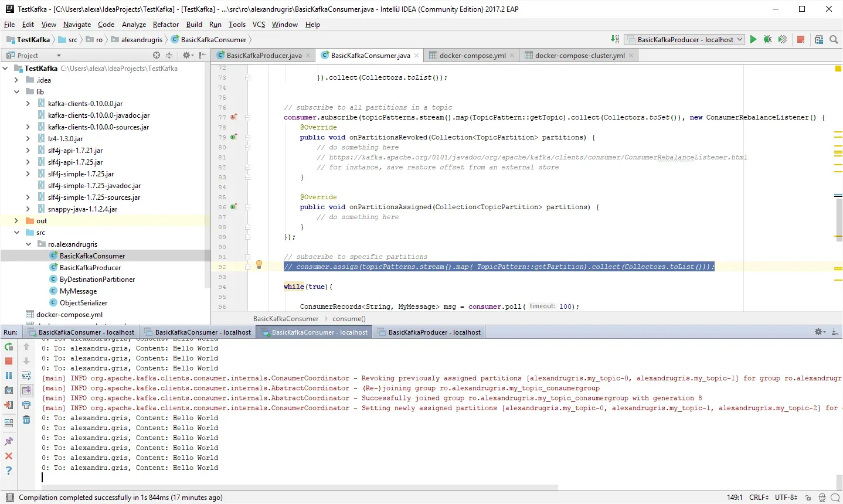The width and height of the screenshot is (843, 504).
Task: Open the run configuration dropdown
Action: [685, 39]
